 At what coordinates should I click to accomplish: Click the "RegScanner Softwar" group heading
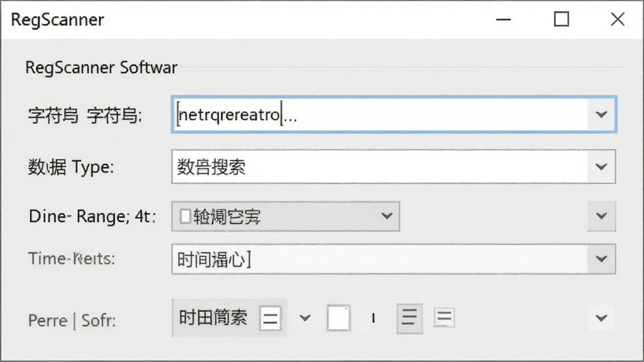point(101,67)
